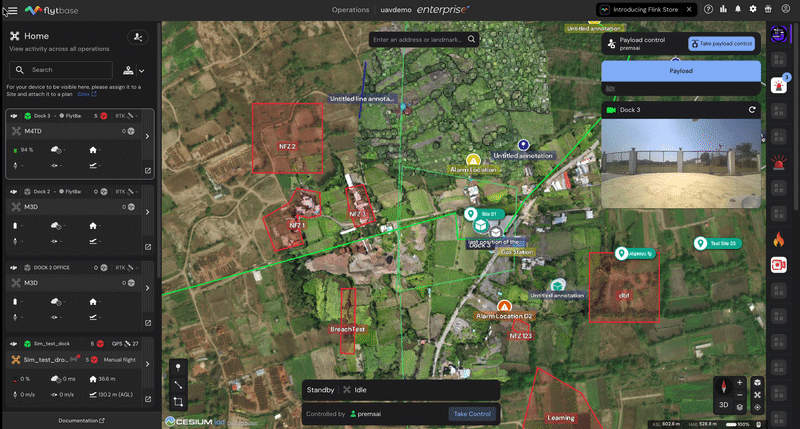The image size is (800, 429).
Task: Open the map layers icon
Action: 739,407
